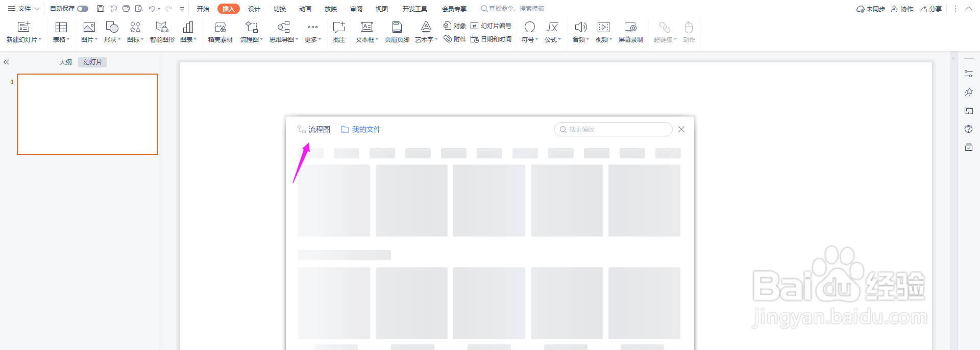The width and height of the screenshot is (980, 350).
Task: Switch to the 审阅 (Review) tab
Action: 356,9
